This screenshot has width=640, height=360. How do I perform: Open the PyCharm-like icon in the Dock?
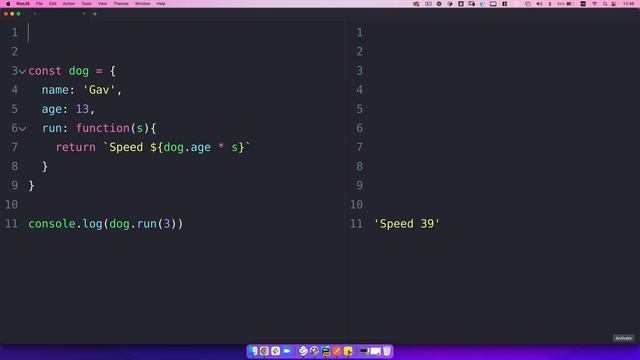(x=326, y=351)
